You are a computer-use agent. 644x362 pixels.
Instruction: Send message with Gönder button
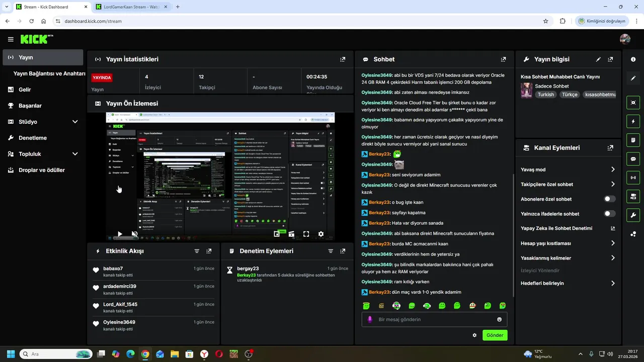[495, 335]
